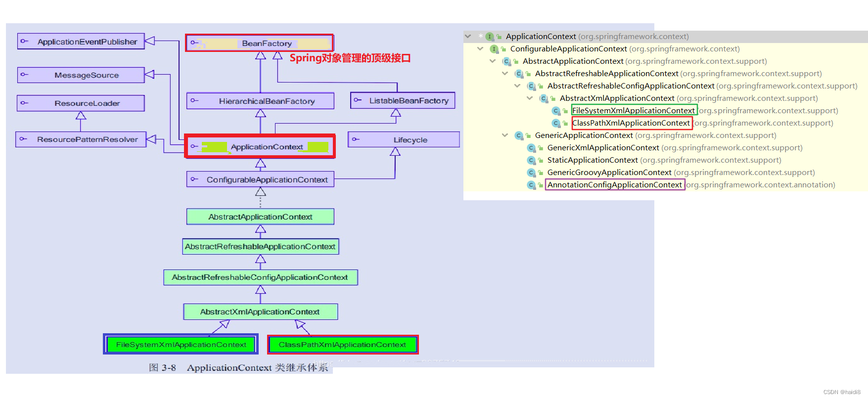Click the Lifecycle interface box in the diagram
Viewport: 868px width, 399px height.
(404, 139)
